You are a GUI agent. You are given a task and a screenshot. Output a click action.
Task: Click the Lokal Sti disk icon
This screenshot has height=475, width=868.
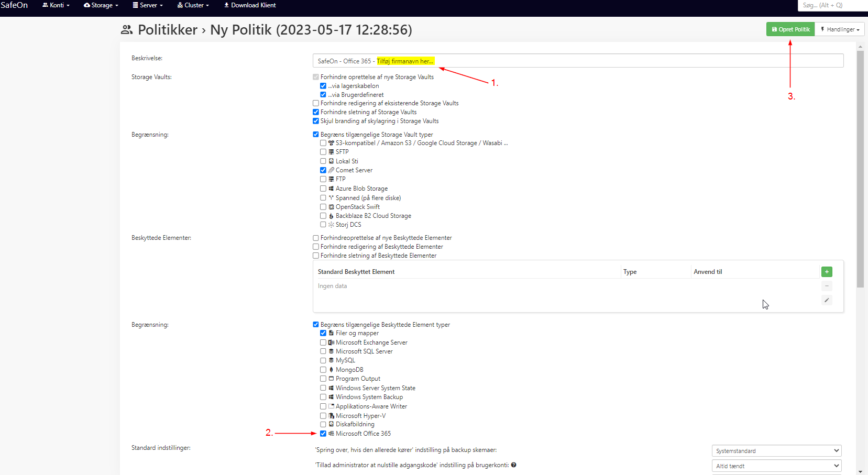coord(331,161)
